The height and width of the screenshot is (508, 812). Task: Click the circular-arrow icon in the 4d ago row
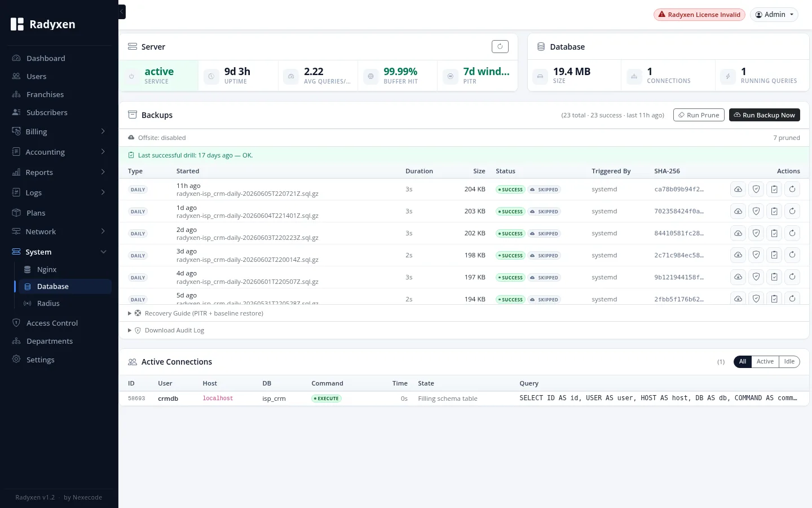792,278
